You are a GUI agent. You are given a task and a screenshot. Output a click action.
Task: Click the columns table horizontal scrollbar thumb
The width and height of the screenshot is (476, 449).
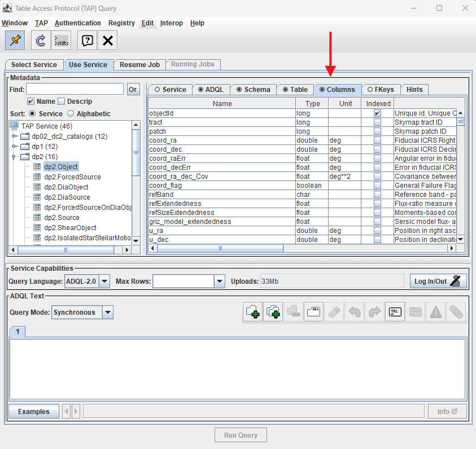click(220, 248)
